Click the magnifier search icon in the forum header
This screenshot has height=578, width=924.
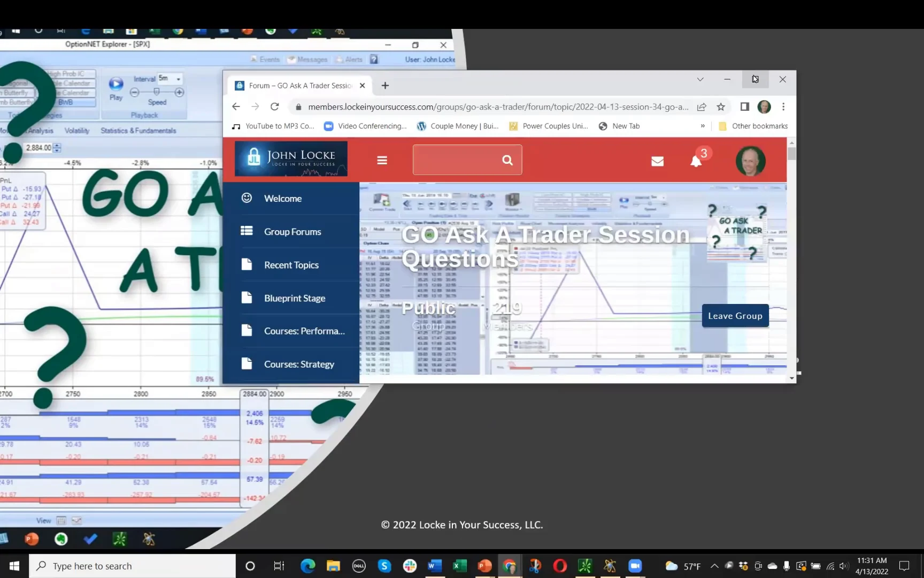[507, 160]
